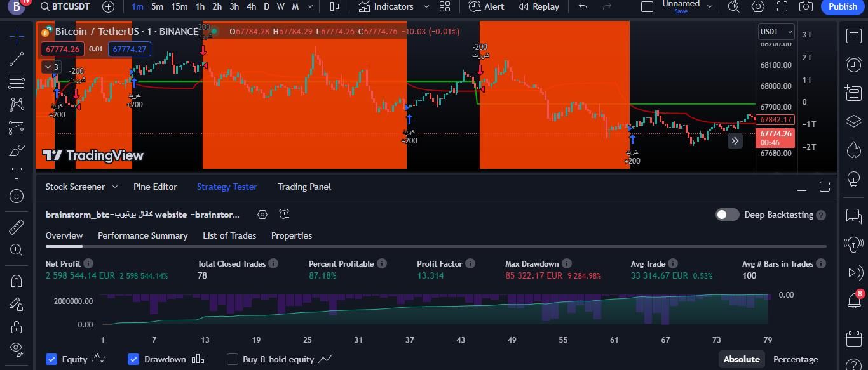Open the object tree layers panel
The width and height of the screenshot is (868, 370).
point(853,121)
